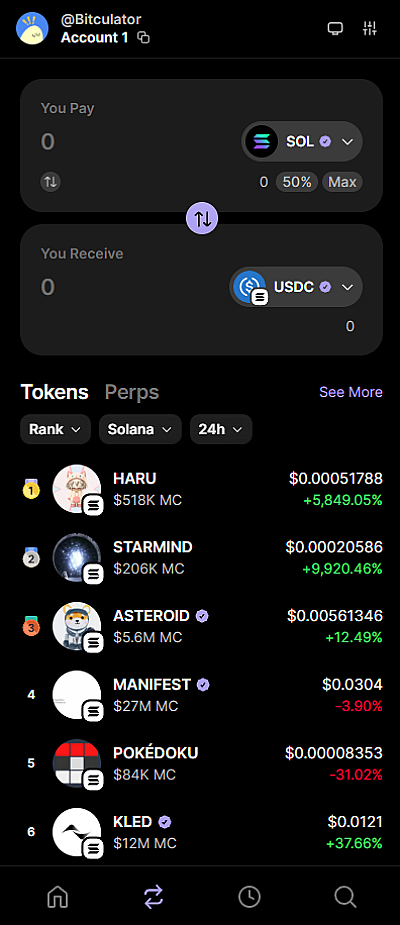Expand the 24h timeframe dropdown

click(221, 429)
